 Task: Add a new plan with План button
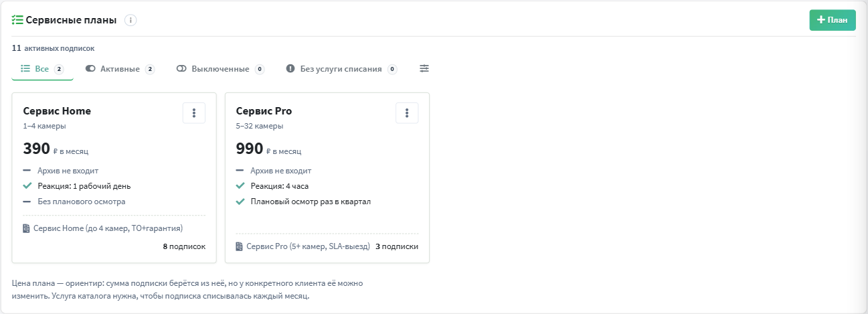click(833, 20)
